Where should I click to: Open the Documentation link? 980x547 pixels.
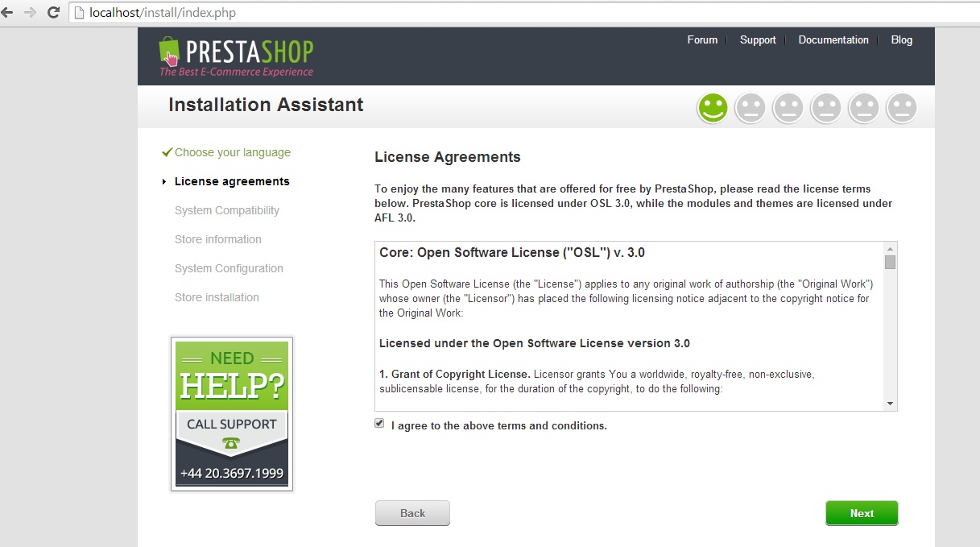(x=833, y=39)
